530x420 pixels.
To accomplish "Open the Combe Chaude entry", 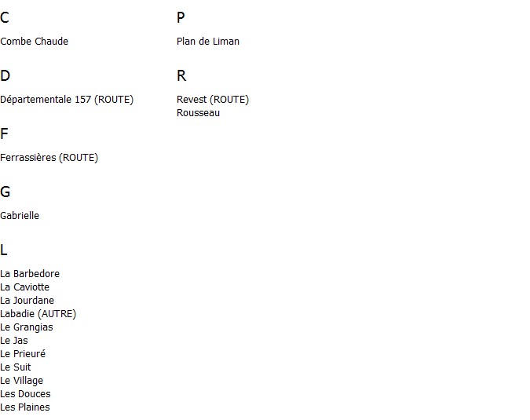I will pyautogui.click(x=34, y=42).
